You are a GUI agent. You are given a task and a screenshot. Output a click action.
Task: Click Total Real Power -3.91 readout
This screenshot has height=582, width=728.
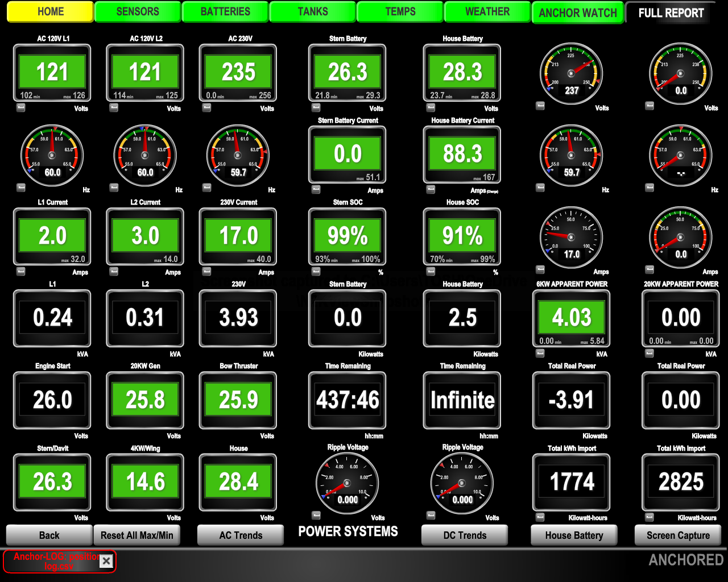pos(572,400)
